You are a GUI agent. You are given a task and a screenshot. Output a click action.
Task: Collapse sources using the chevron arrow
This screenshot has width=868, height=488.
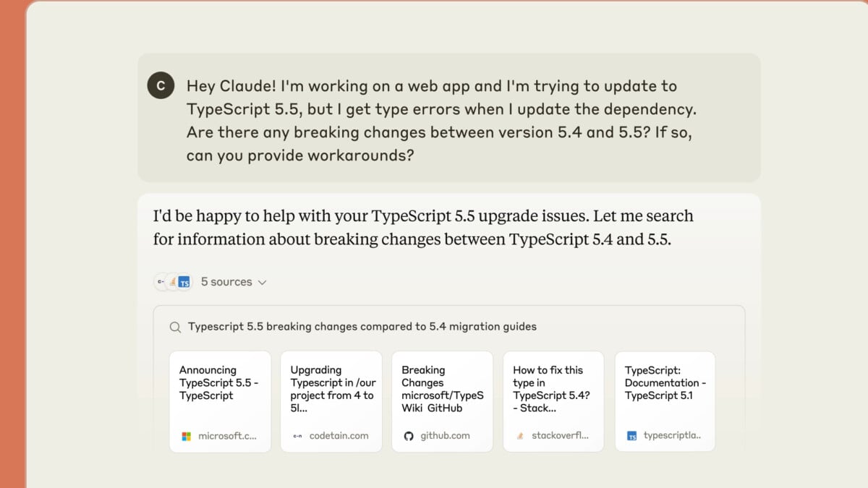click(x=262, y=283)
